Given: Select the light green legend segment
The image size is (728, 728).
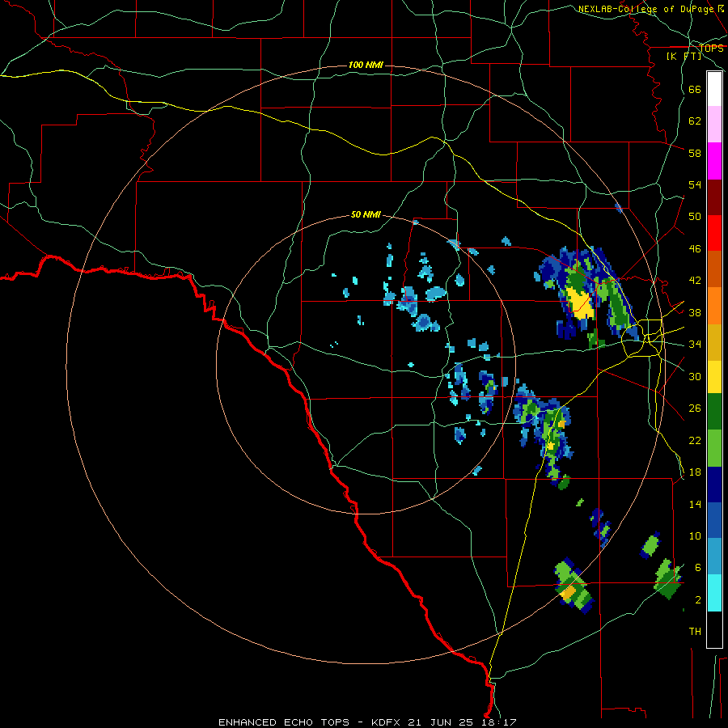Looking at the screenshot, I should point(714,448).
